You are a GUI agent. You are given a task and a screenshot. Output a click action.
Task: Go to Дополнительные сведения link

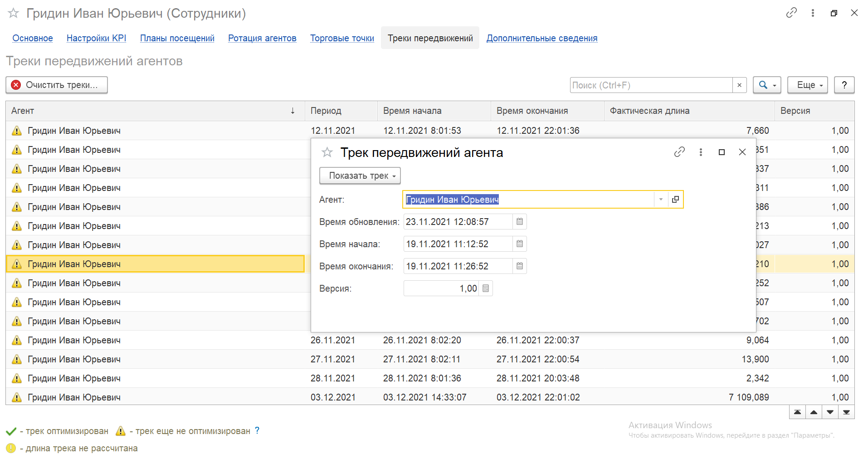tap(541, 38)
